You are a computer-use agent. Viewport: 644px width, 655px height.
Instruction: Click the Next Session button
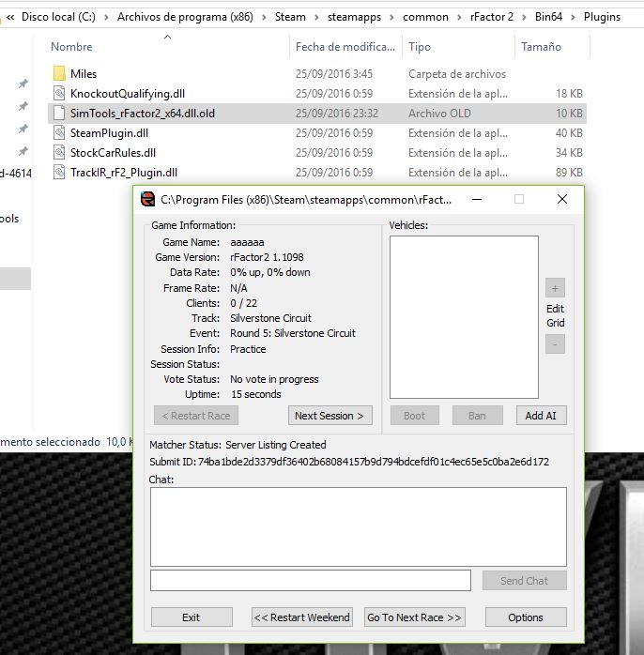coord(330,416)
